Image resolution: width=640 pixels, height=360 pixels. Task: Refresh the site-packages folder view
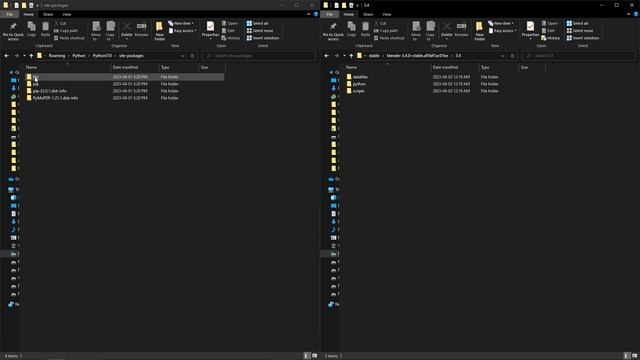[x=193, y=56]
